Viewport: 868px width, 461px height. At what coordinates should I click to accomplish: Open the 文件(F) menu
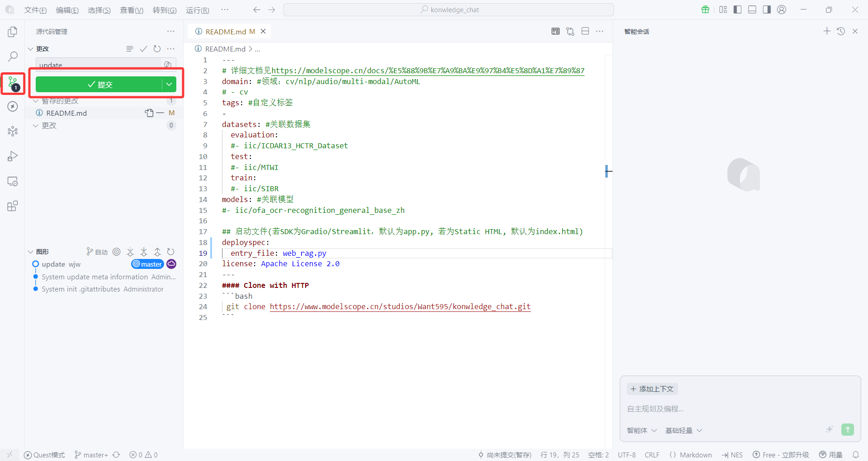(35, 10)
